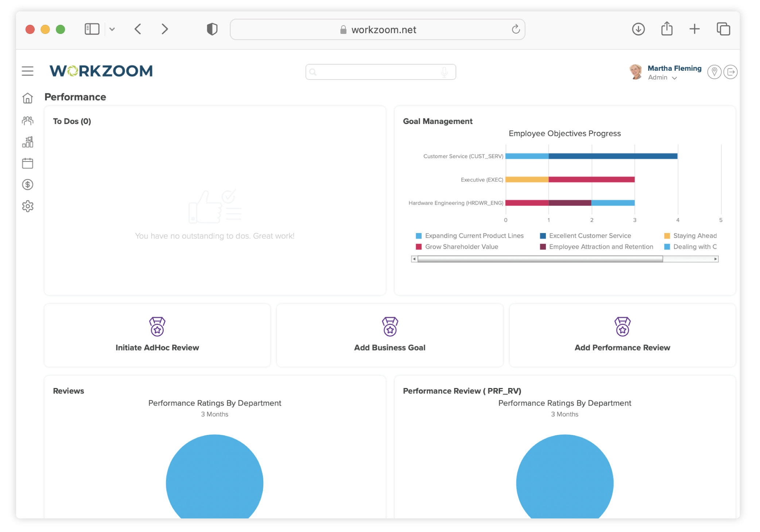Click the Calendar icon in sidebar
Viewport: 760px width, 532px height.
point(28,163)
